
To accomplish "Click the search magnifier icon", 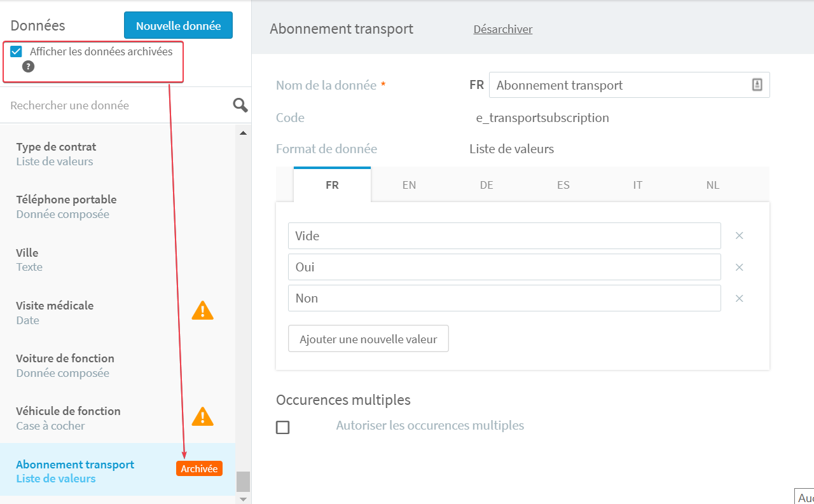I will [240, 106].
